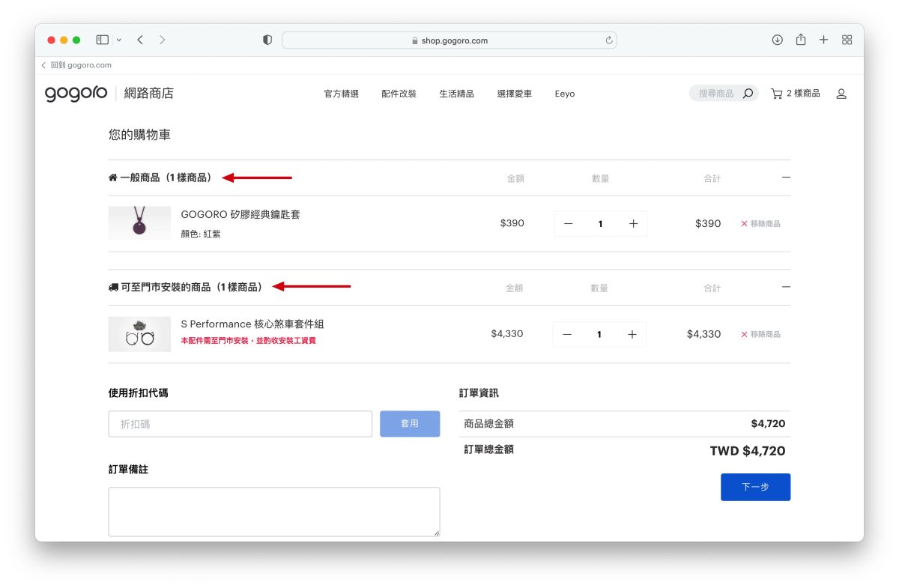Open the S Performance 核心煞車套件組 link
The height and width of the screenshot is (588, 899).
(x=252, y=324)
